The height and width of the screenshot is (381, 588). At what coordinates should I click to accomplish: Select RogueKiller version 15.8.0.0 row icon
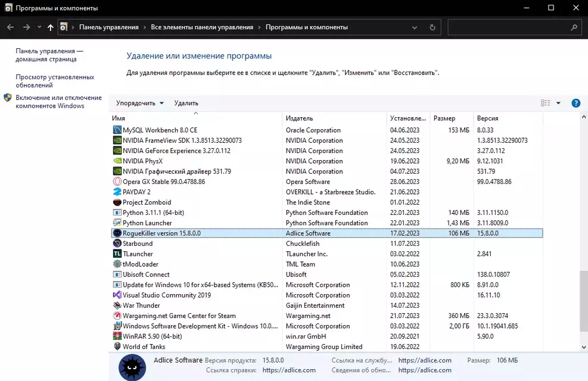[x=117, y=233]
